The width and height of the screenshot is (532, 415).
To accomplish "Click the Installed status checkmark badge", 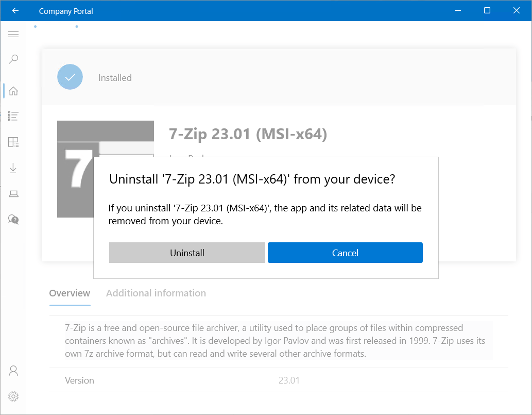I will pyautogui.click(x=70, y=76).
